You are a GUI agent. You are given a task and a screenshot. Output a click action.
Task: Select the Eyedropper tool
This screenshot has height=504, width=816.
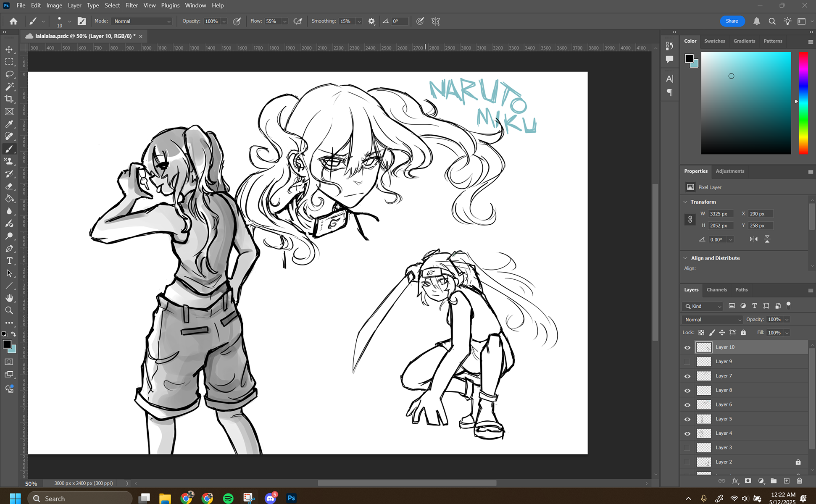pyautogui.click(x=9, y=124)
